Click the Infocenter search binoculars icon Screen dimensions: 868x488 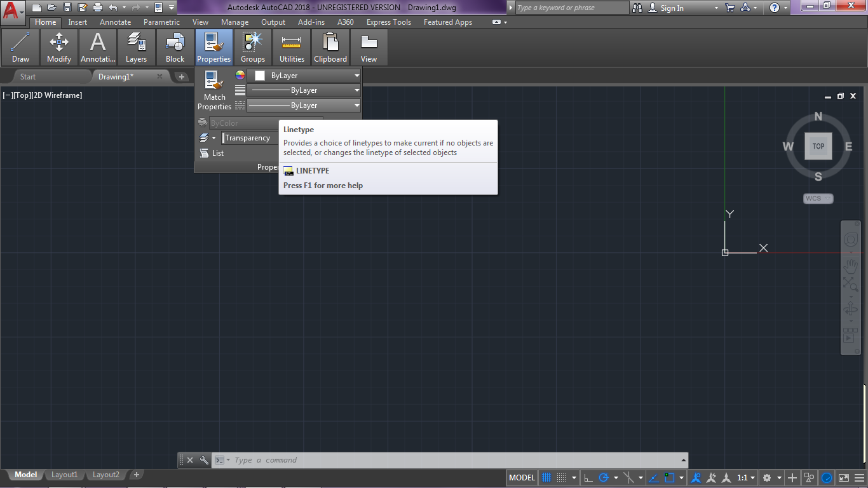coord(637,8)
